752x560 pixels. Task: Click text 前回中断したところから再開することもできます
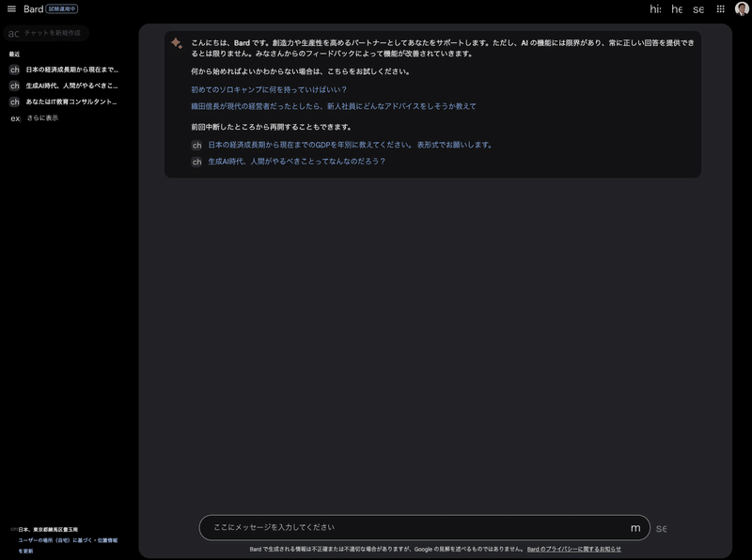[x=272, y=127]
